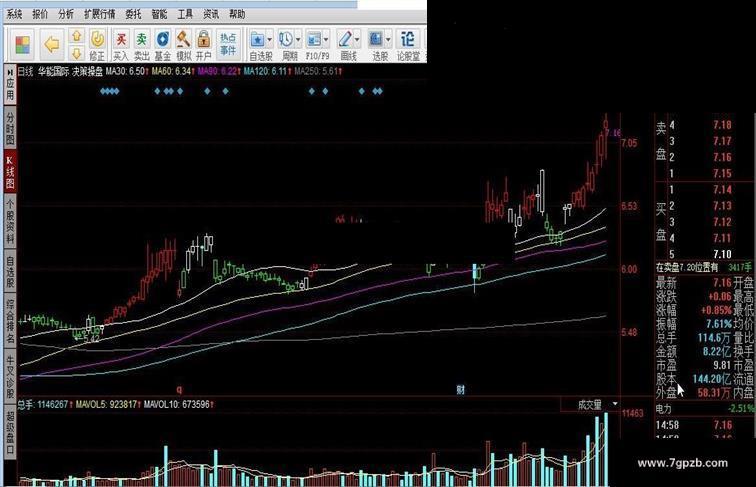Click the yellow up arrow button

pyautogui.click(x=77, y=37)
